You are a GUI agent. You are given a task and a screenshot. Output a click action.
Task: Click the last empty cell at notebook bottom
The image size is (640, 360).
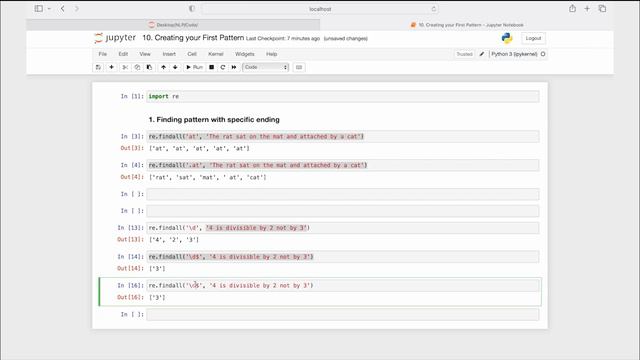tap(343, 314)
